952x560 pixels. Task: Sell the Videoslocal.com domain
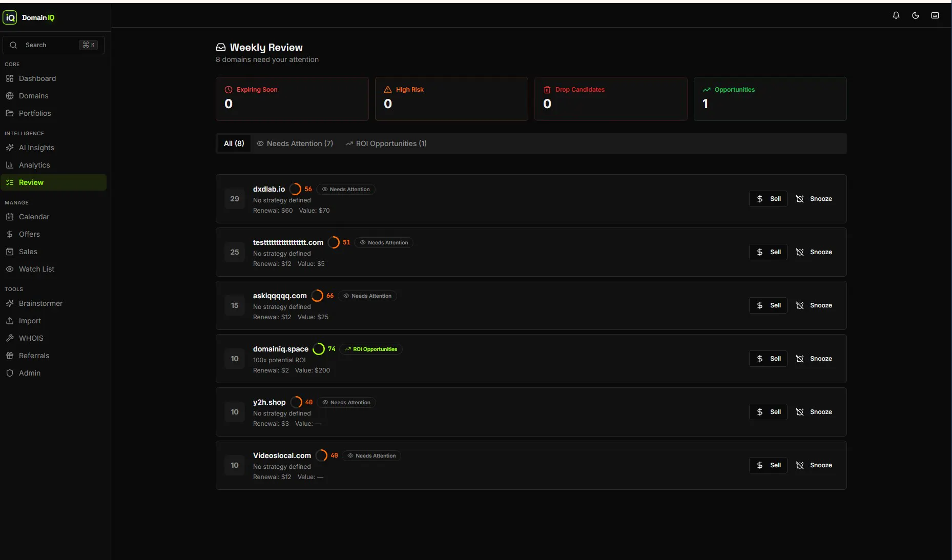(x=768, y=465)
